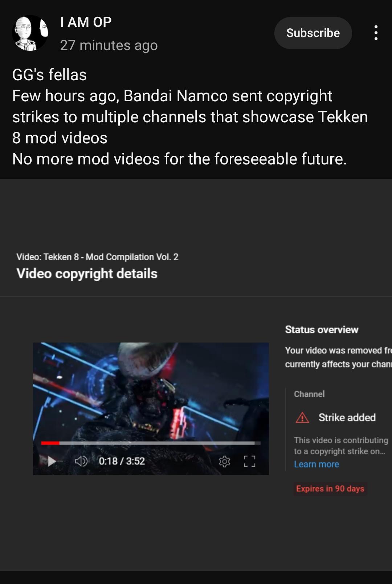
Task: Click the Strike added status text
Action: 347,418
